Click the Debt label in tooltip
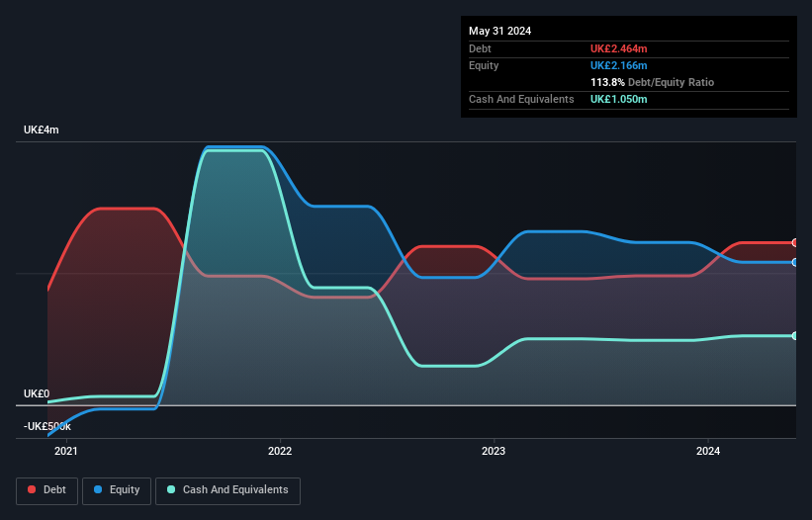 pos(480,48)
